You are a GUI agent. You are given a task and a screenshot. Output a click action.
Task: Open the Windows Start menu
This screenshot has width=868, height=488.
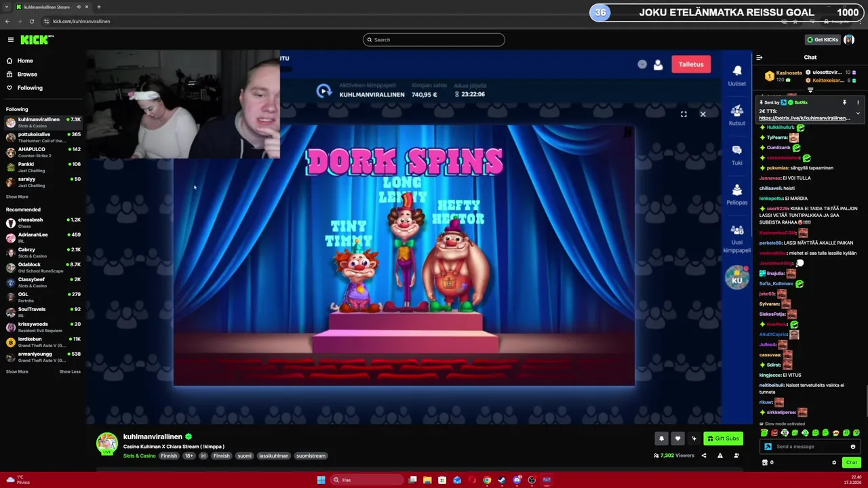[x=321, y=480]
